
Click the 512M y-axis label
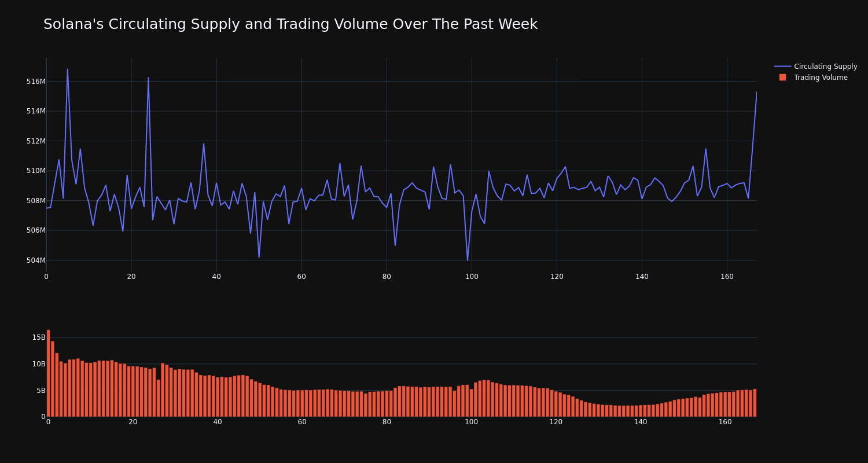36,141
